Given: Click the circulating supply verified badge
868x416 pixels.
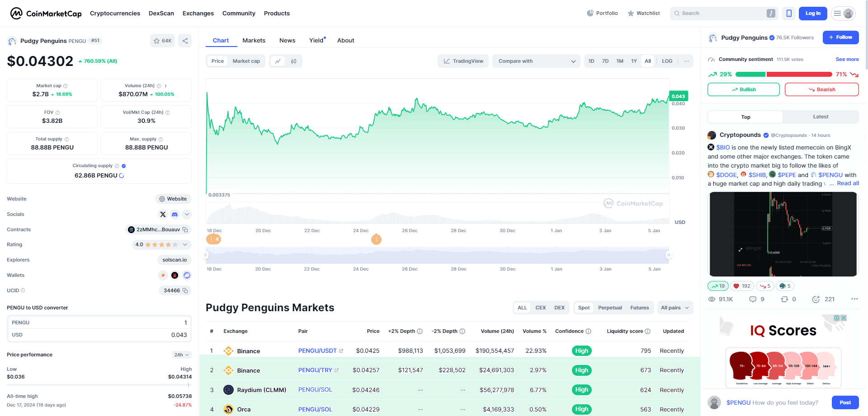Looking at the screenshot, I should [x=124, y=166].
